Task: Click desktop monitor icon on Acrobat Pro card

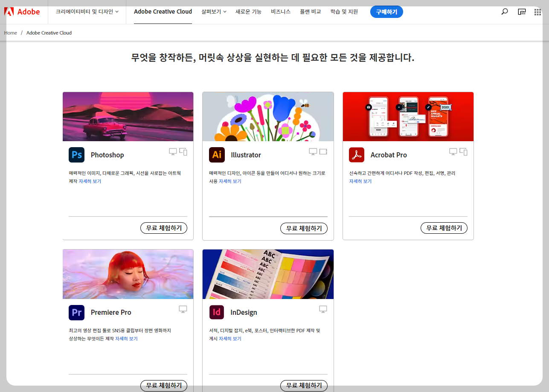Action: [453, 151]
